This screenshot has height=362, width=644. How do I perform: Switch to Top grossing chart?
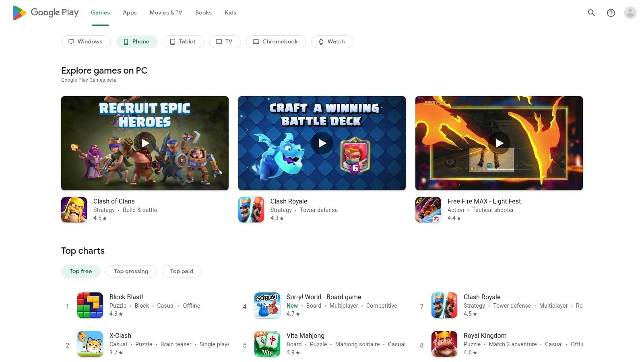(x=131, y=271)
